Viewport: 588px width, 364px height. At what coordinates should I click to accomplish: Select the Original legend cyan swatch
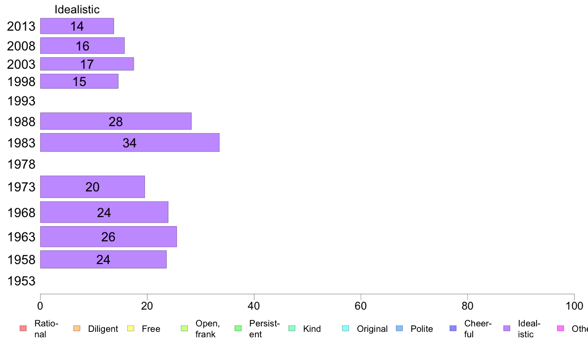tap(345, 328)
